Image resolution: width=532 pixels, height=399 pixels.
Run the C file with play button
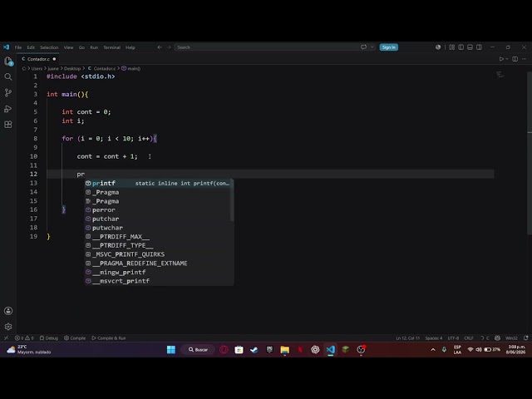(501, 59)
